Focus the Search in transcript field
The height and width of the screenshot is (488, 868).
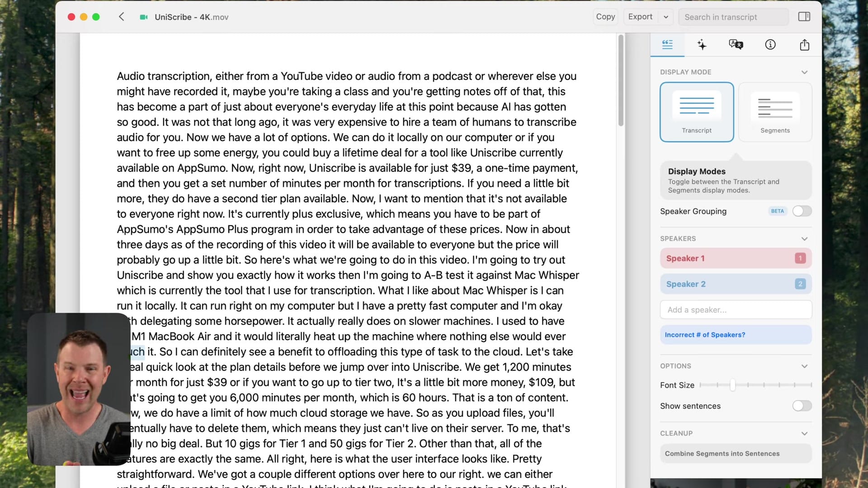733,17
